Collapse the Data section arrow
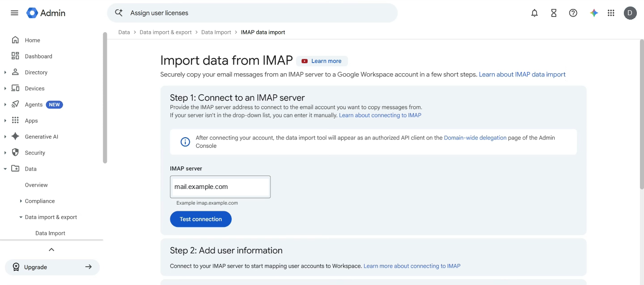The height and width of the screenshot is (285, 644). (5, 169)
